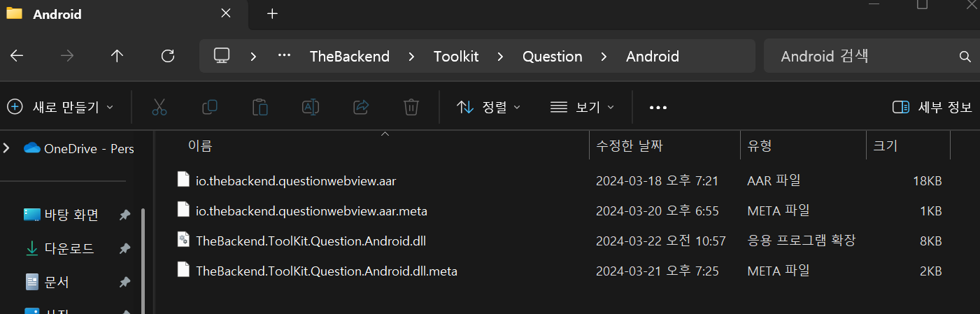980x314 pixels.
Task: Open the 새로 만들기 new item menu
Action: tap(59, 107)
